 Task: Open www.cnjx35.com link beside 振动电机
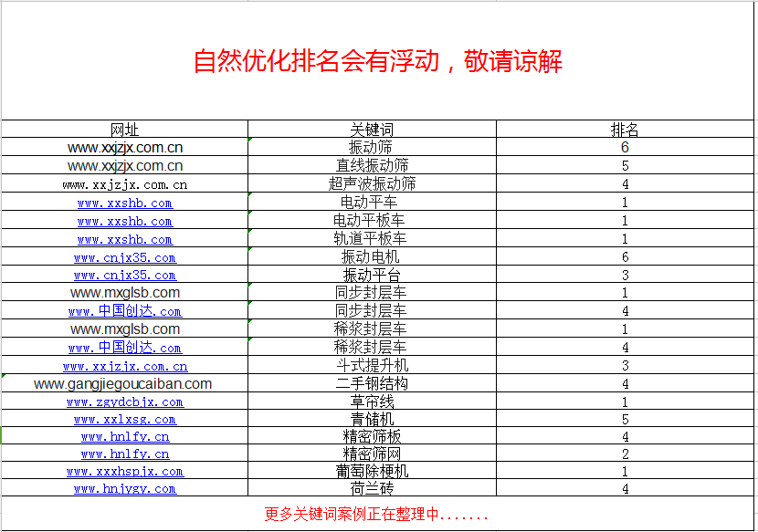click(124, 258)
